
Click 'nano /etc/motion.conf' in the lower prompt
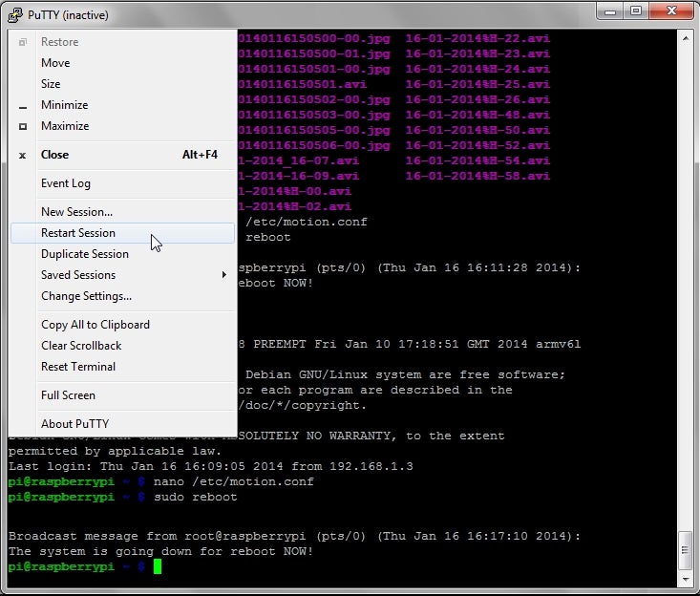click(x=233, y=481)
